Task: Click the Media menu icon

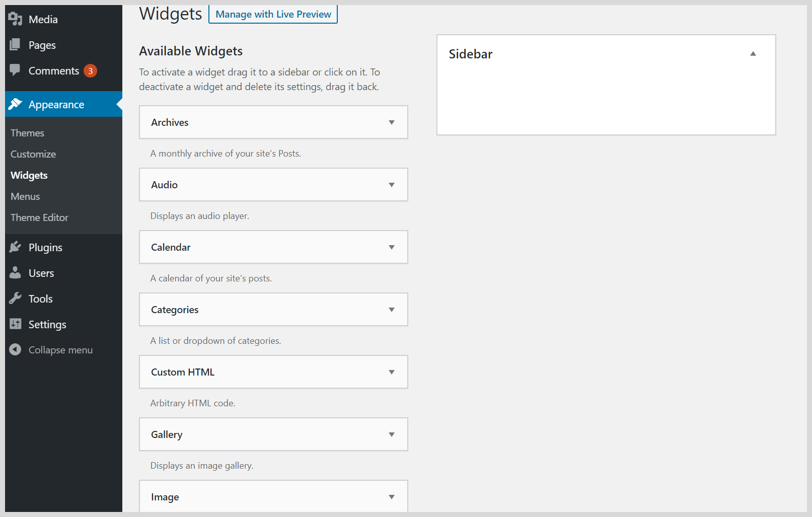Action: (16, 19)
